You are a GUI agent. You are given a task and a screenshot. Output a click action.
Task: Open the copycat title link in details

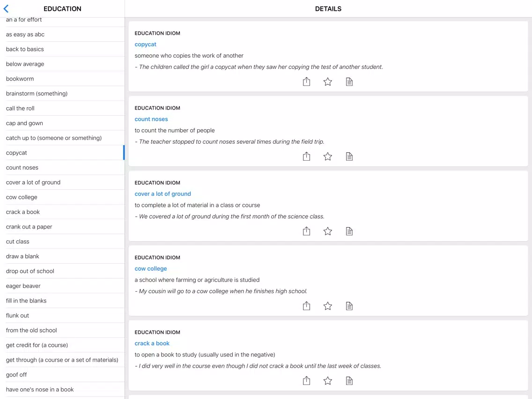145,44
